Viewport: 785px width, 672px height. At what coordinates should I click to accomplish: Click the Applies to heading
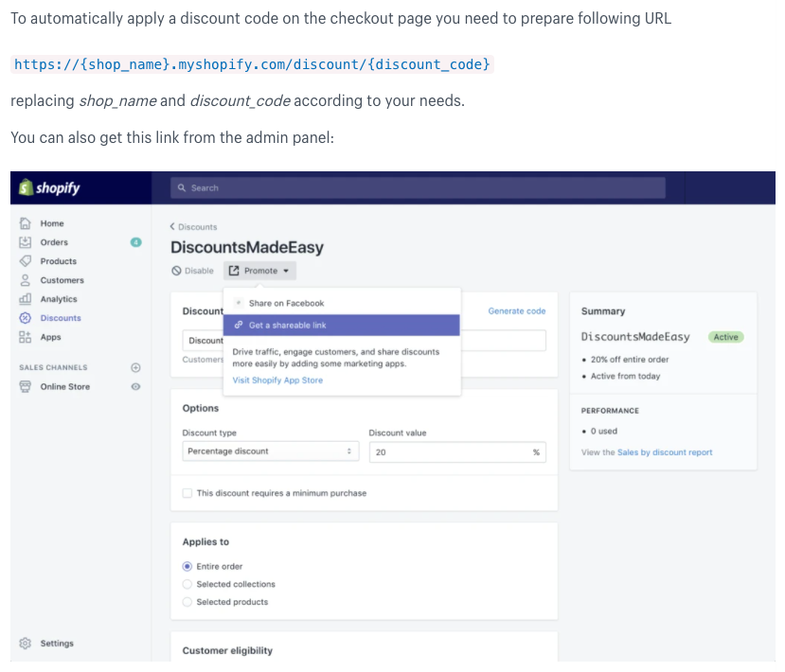coord(205,541)
